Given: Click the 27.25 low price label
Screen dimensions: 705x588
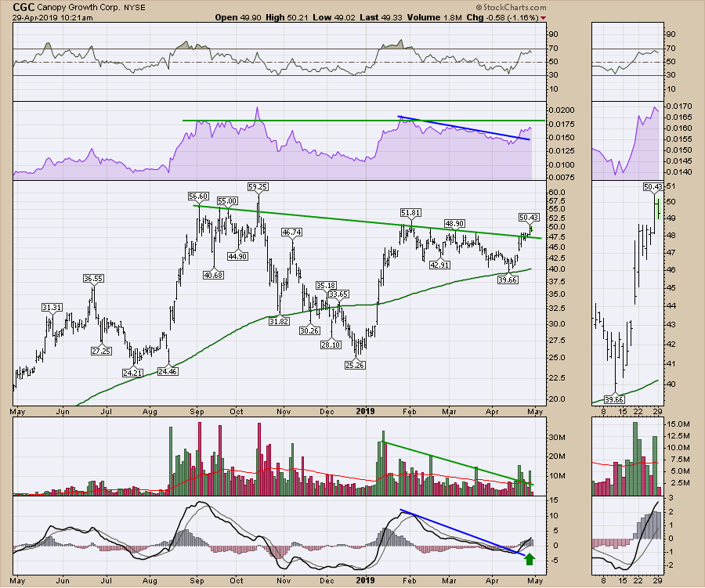Looking at the screenshot, I should point(101,351).
